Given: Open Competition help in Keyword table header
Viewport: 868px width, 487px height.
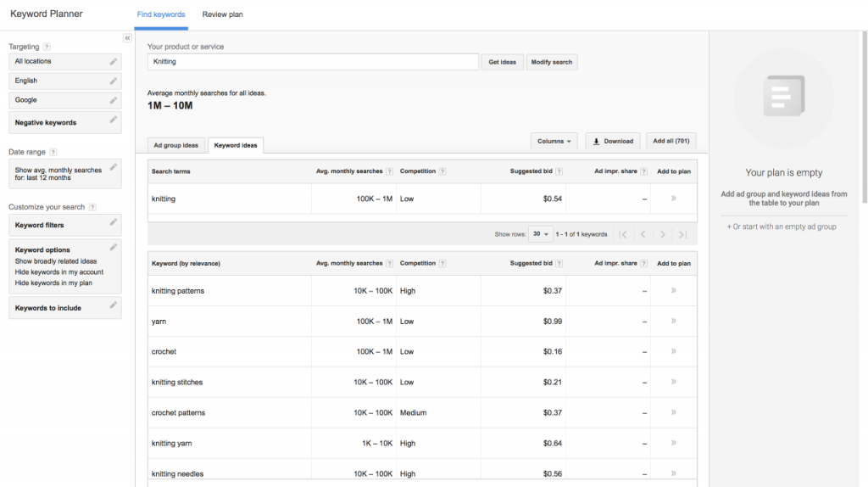Looking at the screenshot, I should pos(442,264).
